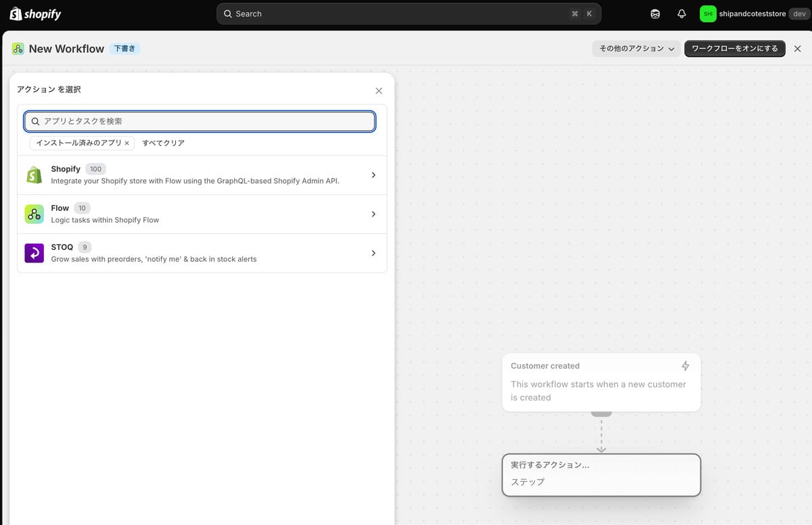Screen dimensions: 812x525
Task: Click the green SHI store avatar
Action: (708, 14)
